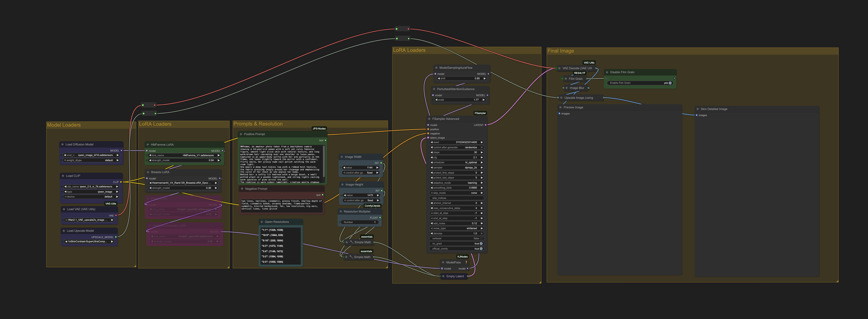Screen dimensions: 868x319
Task: Collapse the Load Diffusion Model node's title dot
Action: click(x=63, y=144)
